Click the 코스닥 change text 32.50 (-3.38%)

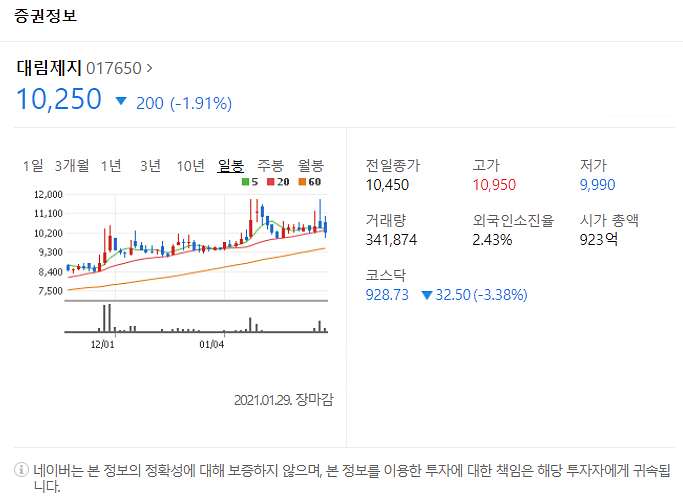tap(481, 295)
